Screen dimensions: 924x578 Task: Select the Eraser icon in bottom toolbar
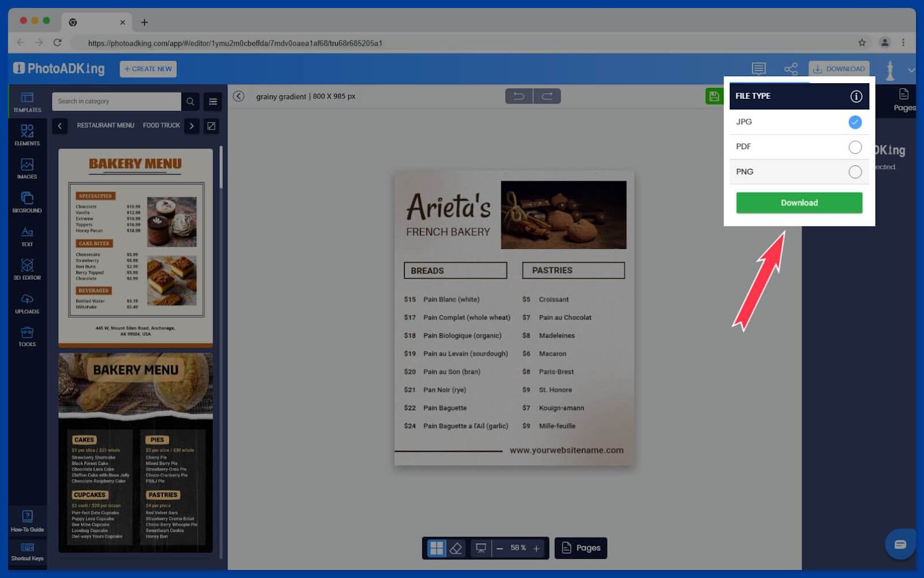point(457,547)
